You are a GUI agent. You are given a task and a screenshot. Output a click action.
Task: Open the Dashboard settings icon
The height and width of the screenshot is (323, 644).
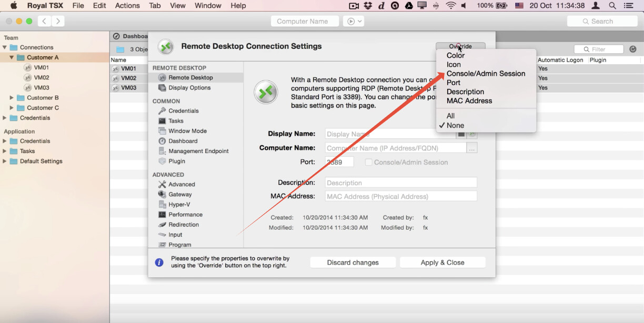click(163, 141)
